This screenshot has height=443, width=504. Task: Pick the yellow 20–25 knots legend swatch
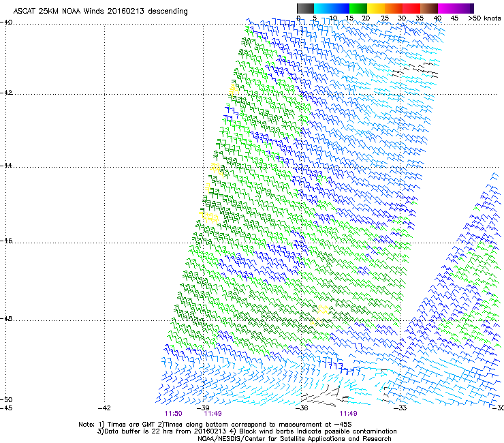pyautogui.click(x=376, y=8)
